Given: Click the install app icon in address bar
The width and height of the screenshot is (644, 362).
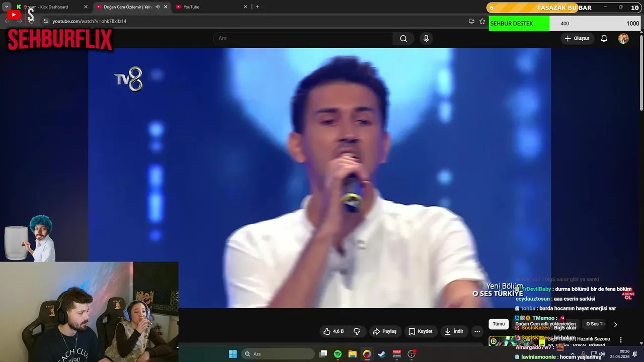Looking at the screenshot, I should point(471,21).
